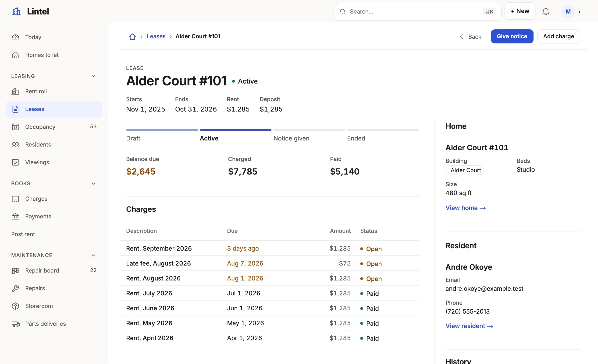Click the search magnifier icon
598x364 pixels.
(343, 12)
